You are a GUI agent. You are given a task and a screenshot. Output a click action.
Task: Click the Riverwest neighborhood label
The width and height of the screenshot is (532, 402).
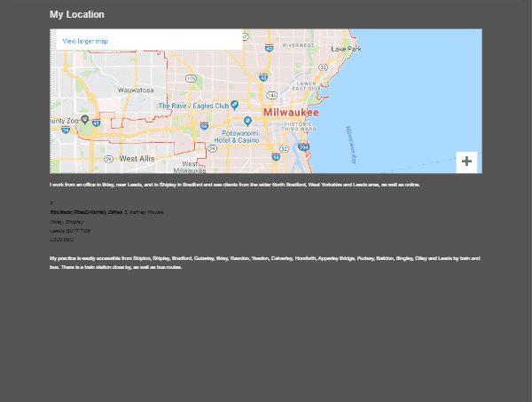(x=299, y=45)
